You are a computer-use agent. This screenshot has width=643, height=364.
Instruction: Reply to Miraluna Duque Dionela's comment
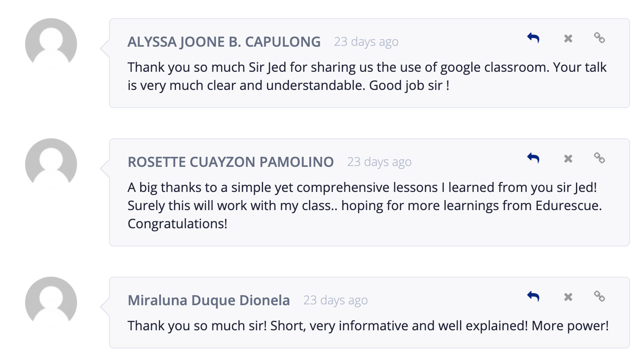click(533, 297)
